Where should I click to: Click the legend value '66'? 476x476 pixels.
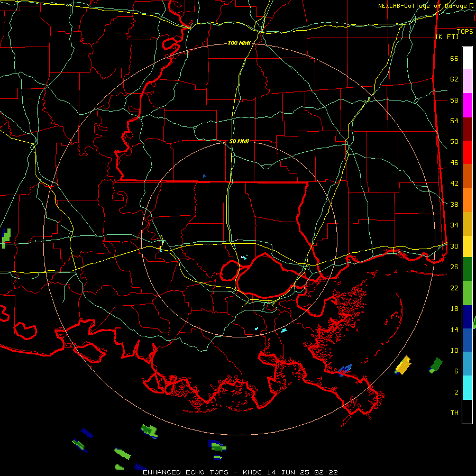coord(454,58)
